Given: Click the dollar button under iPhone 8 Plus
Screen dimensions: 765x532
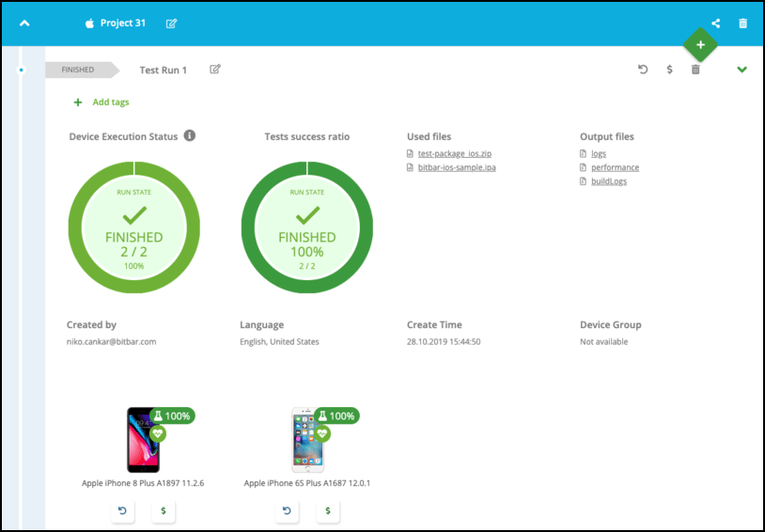Looking at the screenshot, I should 164,511.
